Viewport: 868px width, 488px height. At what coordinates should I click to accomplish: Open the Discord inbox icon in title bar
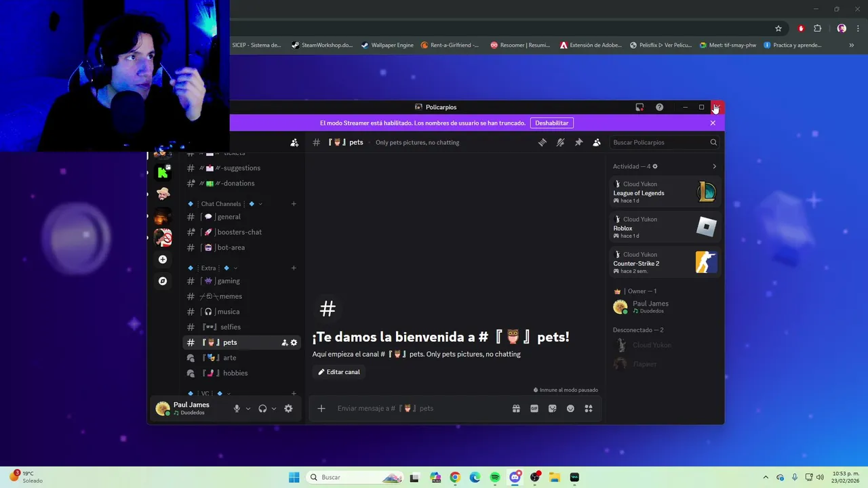[x=639, y=107]
